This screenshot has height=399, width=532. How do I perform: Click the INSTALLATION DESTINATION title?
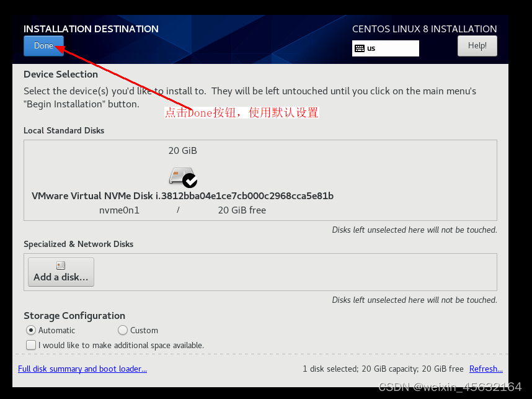(91, 29)
